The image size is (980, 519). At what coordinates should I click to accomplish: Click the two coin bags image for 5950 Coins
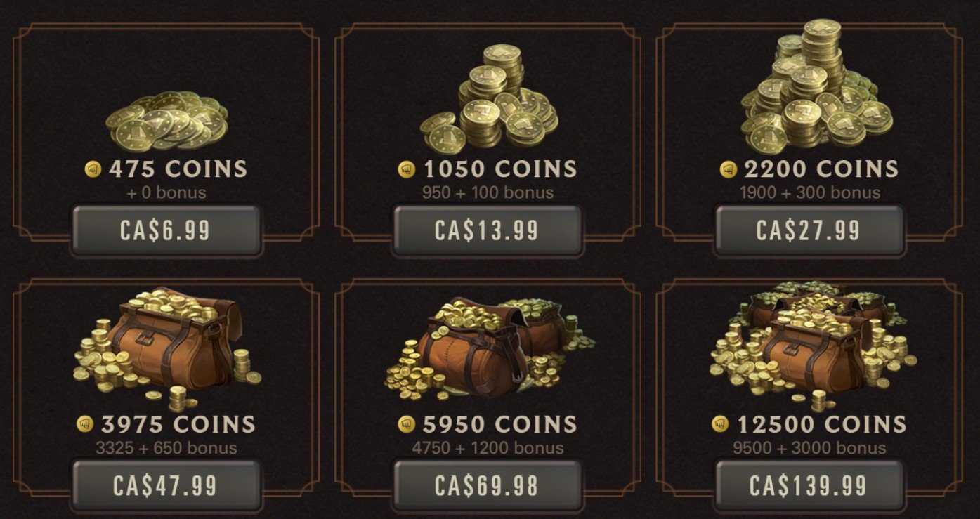click(x=490, y=348)
